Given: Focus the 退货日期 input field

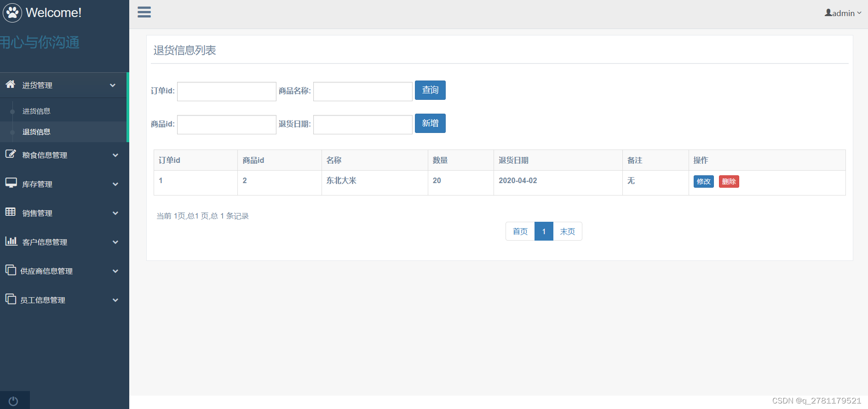Looking at the screenshot, I should (363, 125).
